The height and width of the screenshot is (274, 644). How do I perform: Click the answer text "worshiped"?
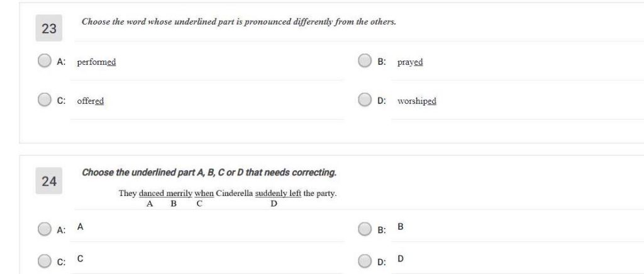416,101
